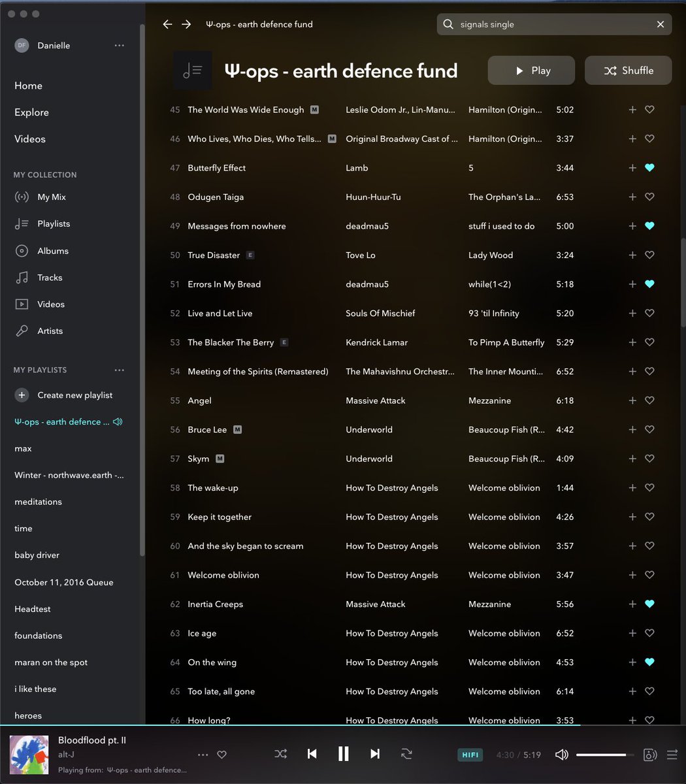
Task: Click the Bloodflood pt. II album art thumbnail
Action: point(29,755)
